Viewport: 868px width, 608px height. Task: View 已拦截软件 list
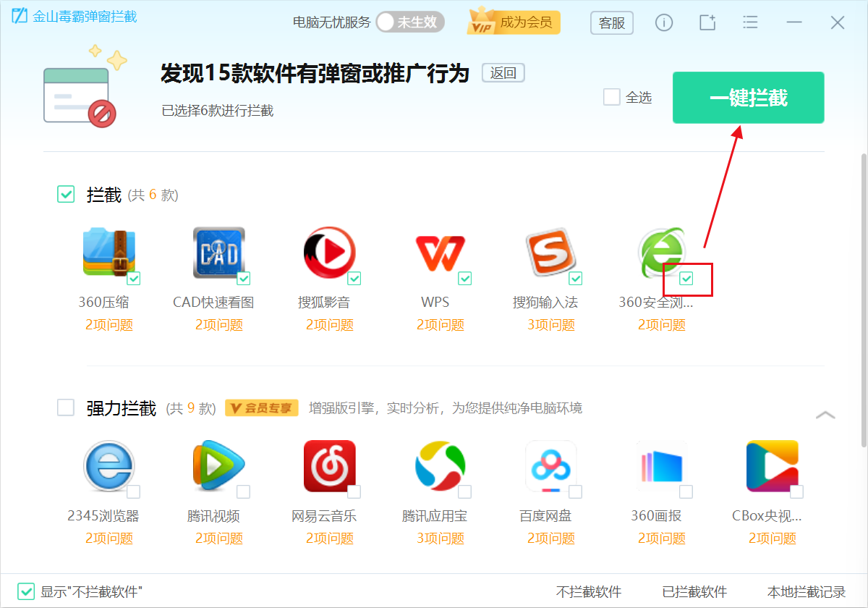(x=694, y=591)
